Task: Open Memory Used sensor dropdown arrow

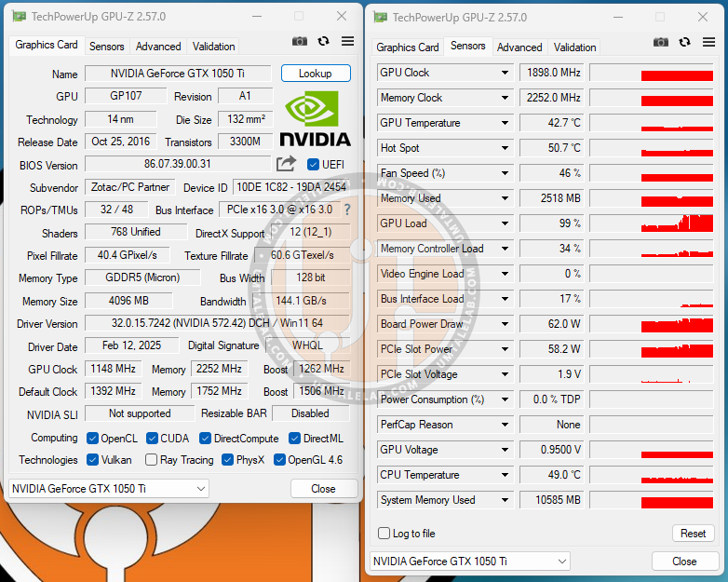Action: [505, 198]
